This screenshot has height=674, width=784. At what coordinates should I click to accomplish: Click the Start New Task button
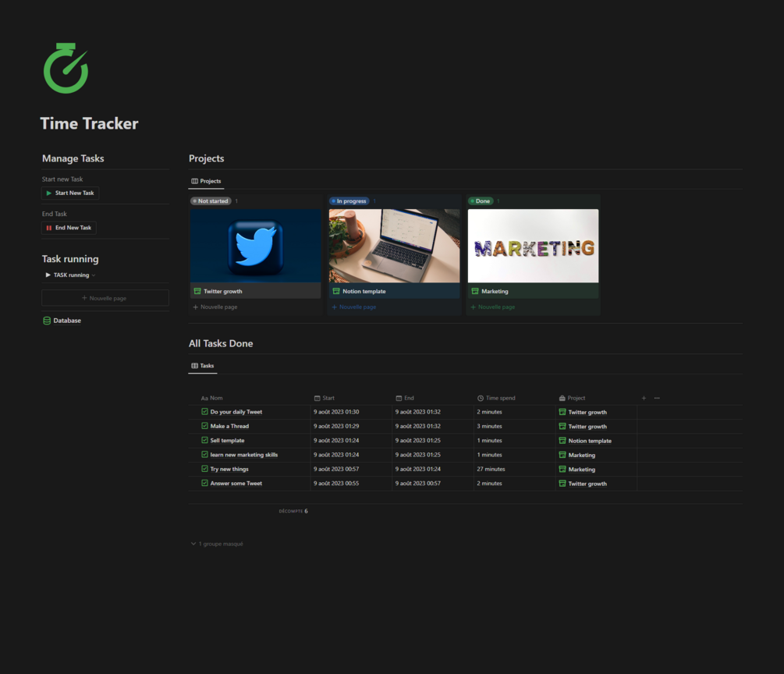pos(70,193)
